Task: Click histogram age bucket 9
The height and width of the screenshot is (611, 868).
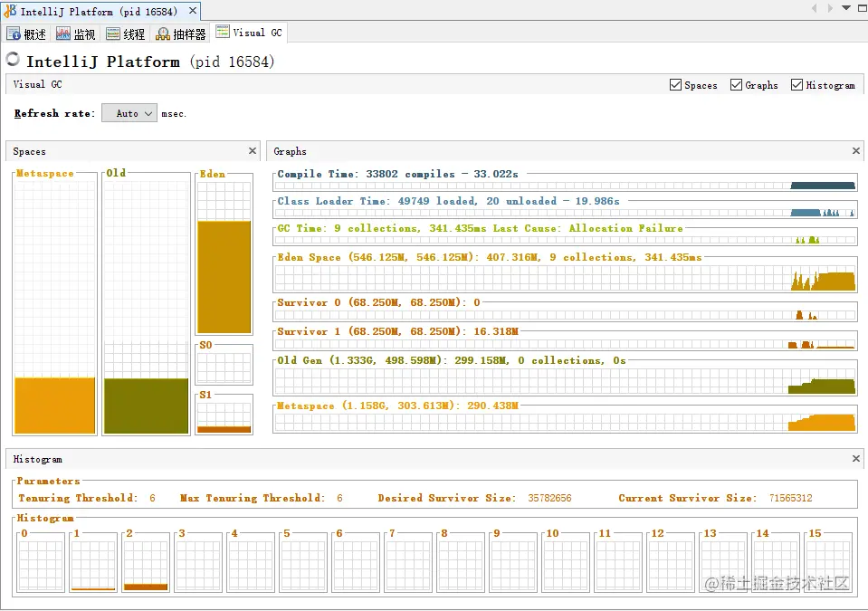Action: pos(513,565)
